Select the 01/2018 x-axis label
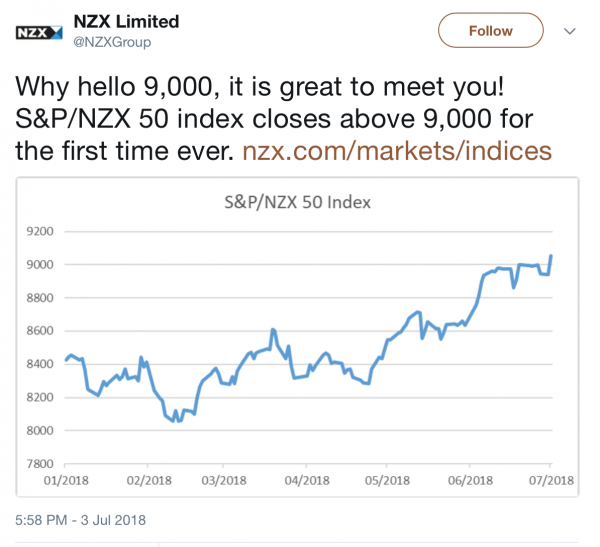Viewport: 600px width, 547px height. pos(65,481)
